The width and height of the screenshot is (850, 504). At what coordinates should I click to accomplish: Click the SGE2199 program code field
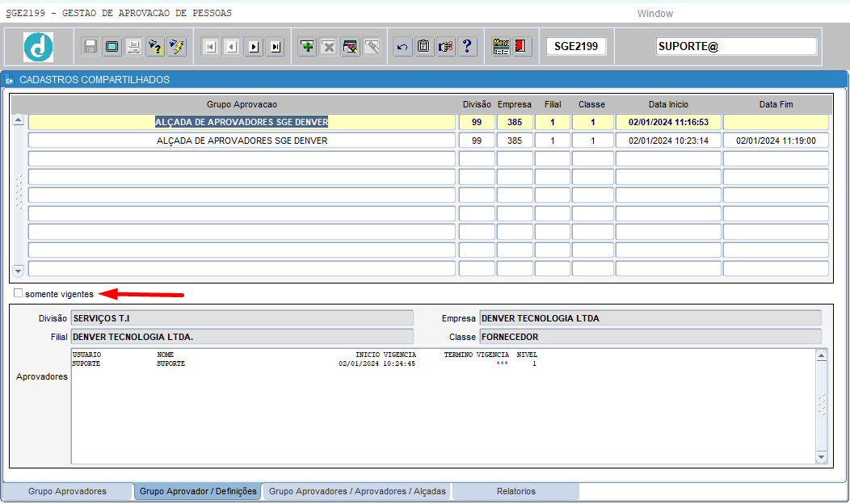[x=576, y=47]
